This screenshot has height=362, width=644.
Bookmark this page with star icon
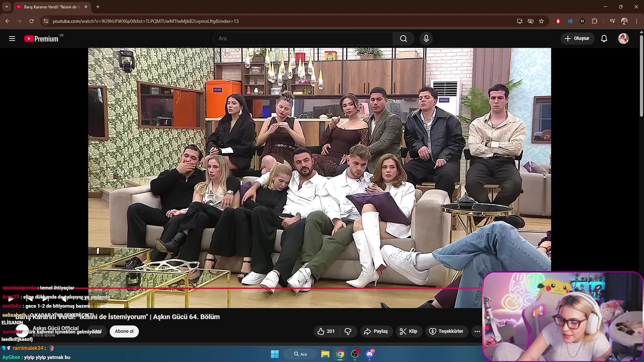541,21
